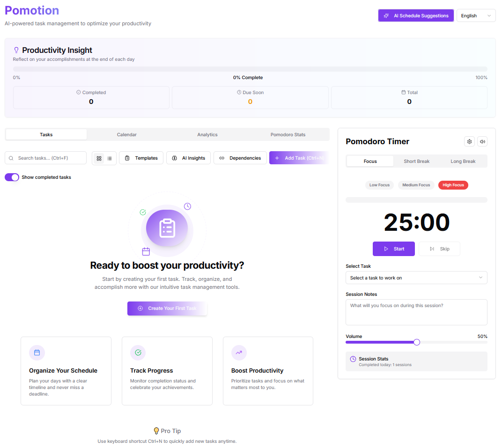Open the Templates menu
The height and width of the screenshot is (448, 502).
coord(141,158)
